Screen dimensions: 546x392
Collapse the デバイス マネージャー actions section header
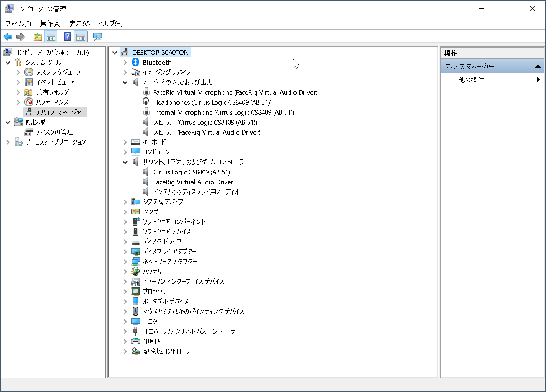point(538,66)
